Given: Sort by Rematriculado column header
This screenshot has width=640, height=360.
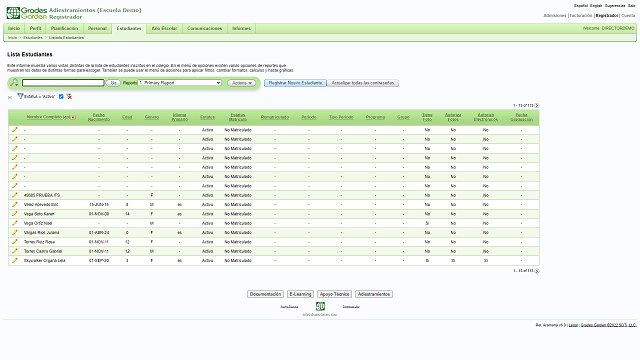Looking at the screenshot, I should click(x=275, y=117).
